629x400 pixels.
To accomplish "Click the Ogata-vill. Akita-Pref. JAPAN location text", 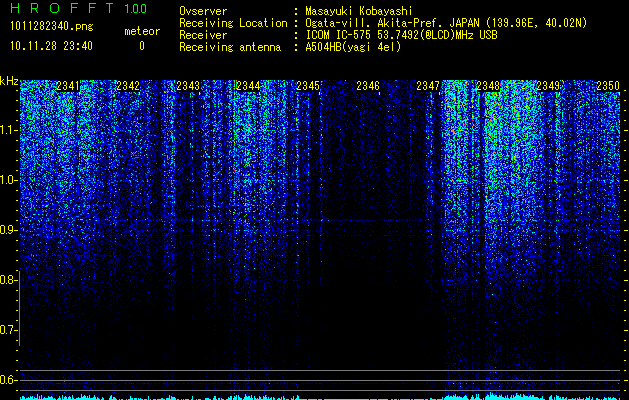I will 446,23.
